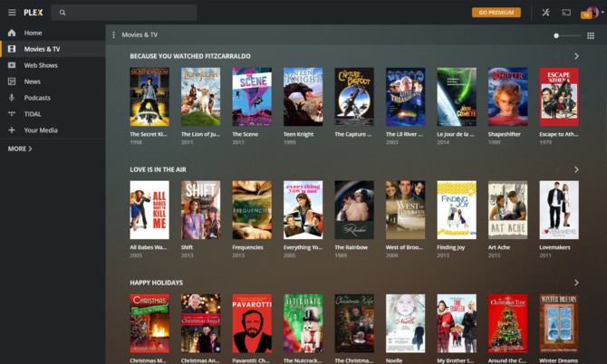607x364 pixels.
Task: Open the Web Shows sidebar item
Action: [53, 65]
